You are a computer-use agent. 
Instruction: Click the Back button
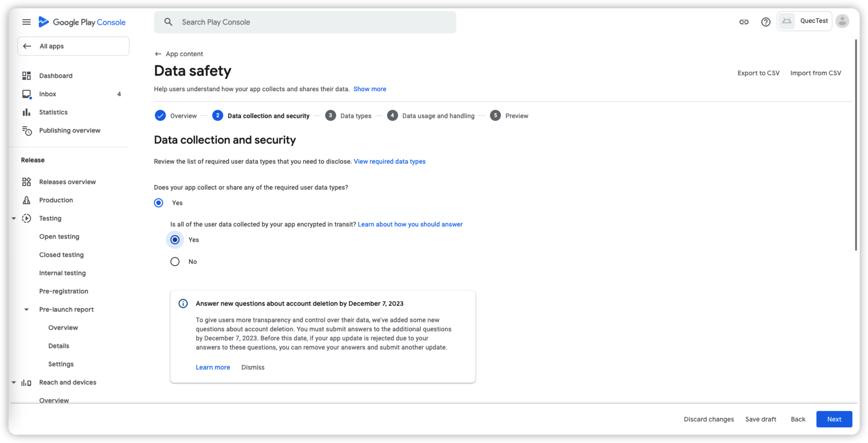click(x=798, y=419)
